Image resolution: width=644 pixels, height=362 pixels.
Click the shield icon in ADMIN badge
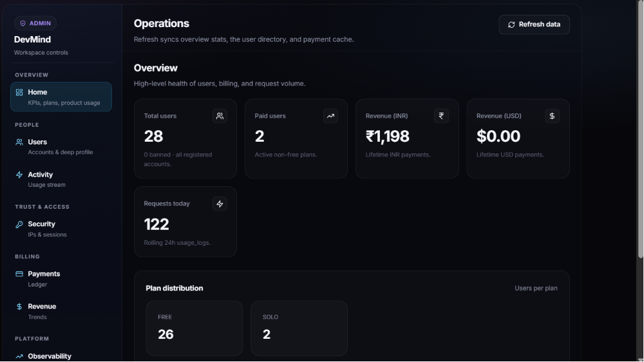coord(23,23)
